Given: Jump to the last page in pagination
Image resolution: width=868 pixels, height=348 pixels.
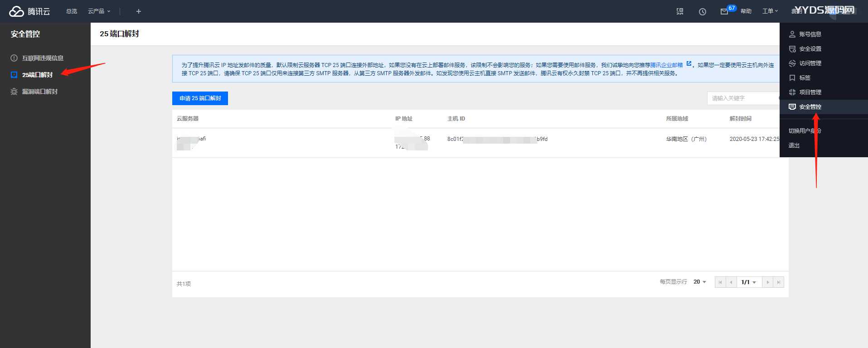Looking at the screenshot, I should pyautogui.click(x=778, y=282).
